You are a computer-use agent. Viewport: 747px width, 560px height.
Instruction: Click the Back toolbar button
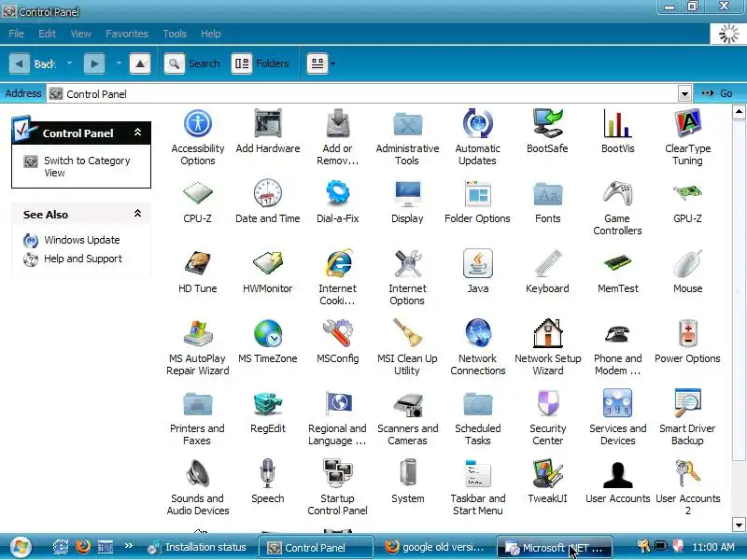33,63
